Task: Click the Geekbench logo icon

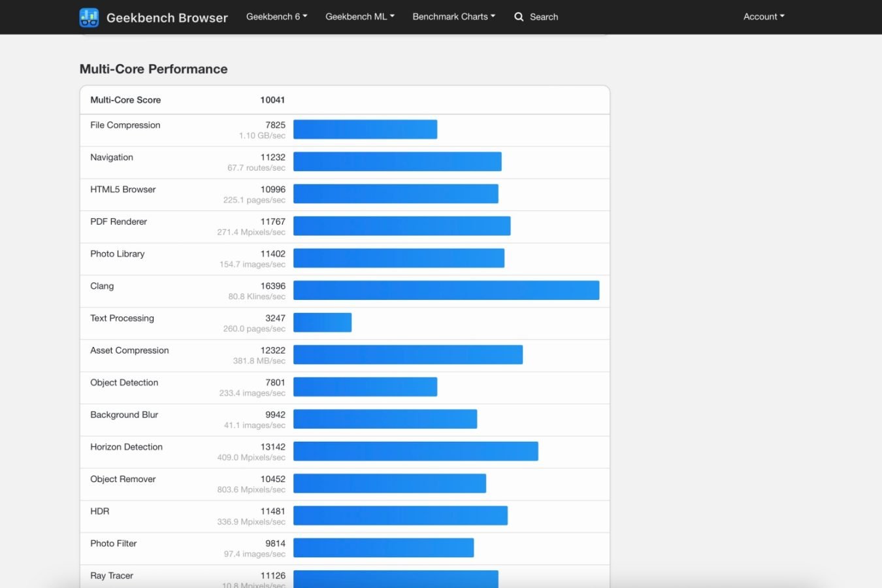Action: 89,18
